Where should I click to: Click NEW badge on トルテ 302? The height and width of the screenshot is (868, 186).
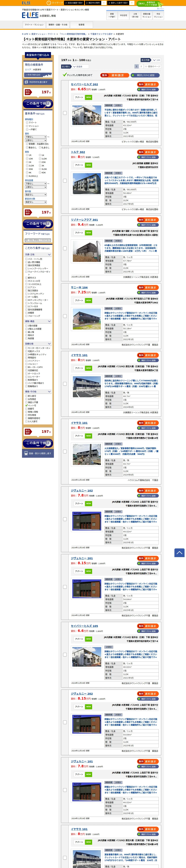click(89, 165)
